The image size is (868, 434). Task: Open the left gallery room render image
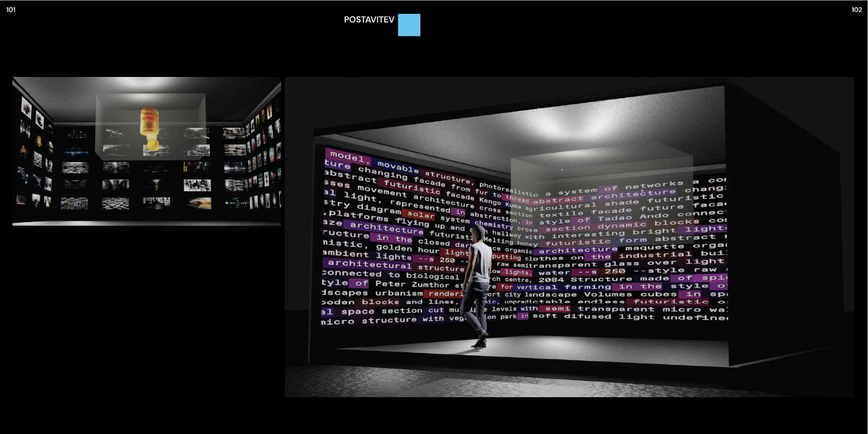tap(146, 151)
